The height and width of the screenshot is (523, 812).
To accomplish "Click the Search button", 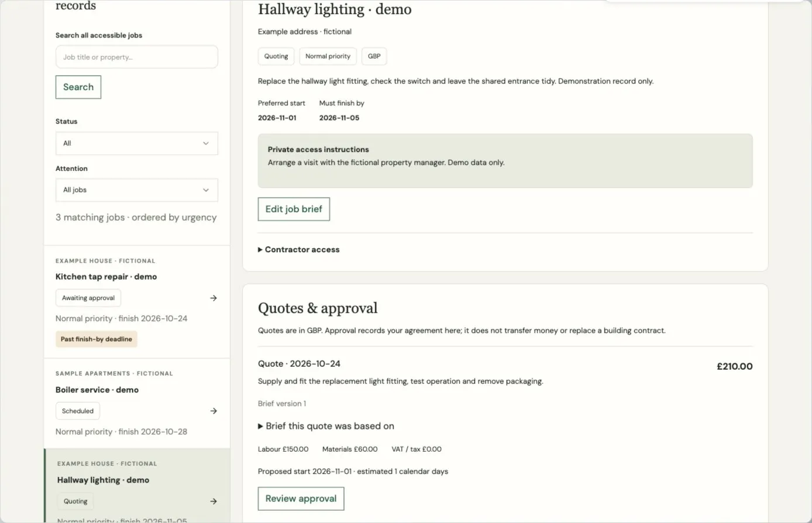I will [78, 87].
